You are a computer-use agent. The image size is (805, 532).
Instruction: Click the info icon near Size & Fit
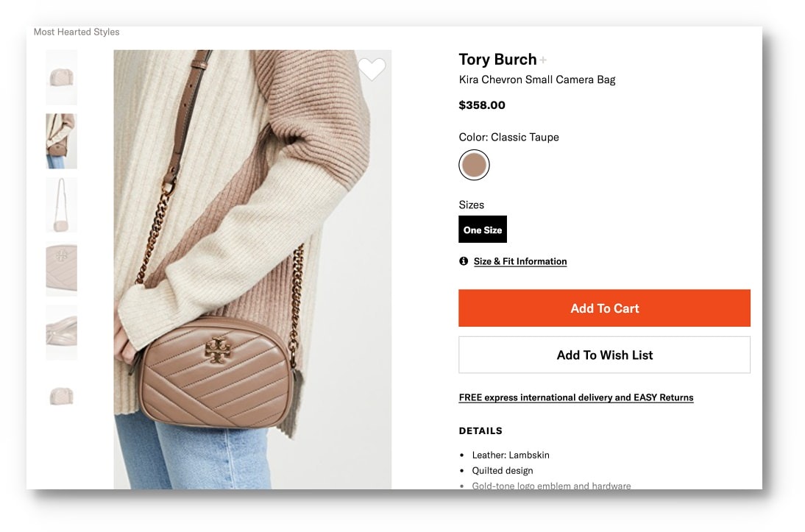click(x=464, y=261)
